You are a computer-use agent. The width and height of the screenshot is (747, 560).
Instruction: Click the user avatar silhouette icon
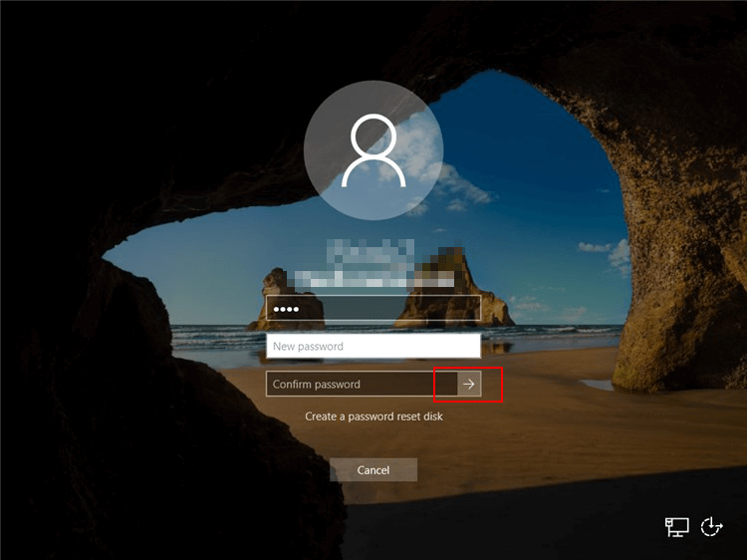[373, 150]
